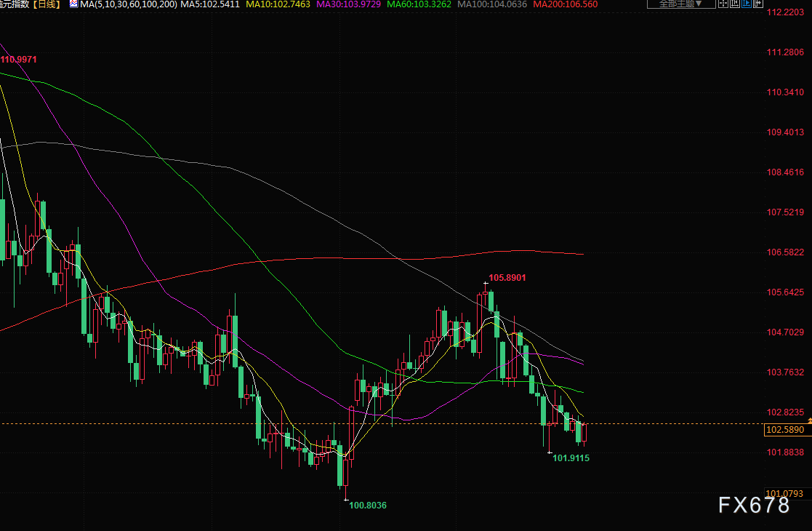Click the 109.4013 axis label
Screen dimensions: 812x531
click(785, 132)
